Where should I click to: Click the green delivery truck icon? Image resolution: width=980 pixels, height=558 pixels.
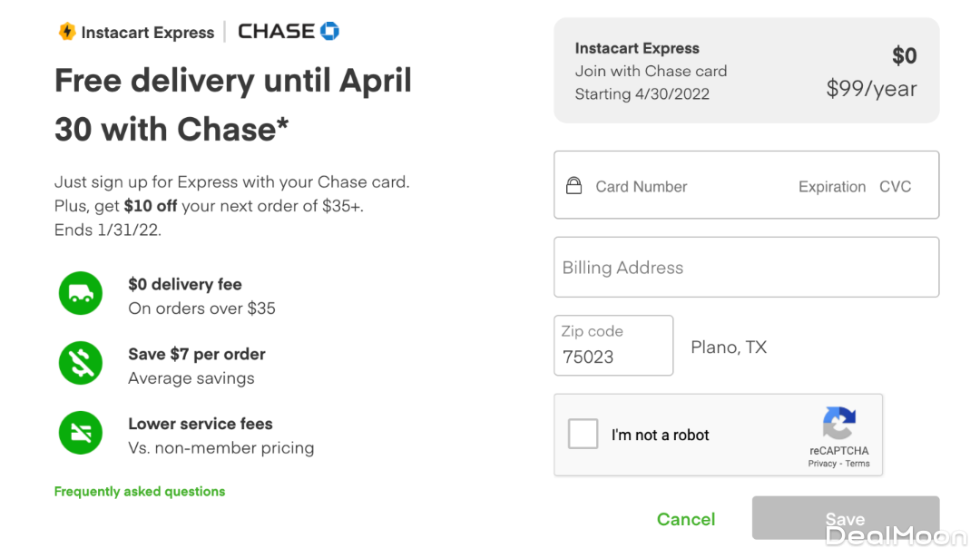coord(81,294)
